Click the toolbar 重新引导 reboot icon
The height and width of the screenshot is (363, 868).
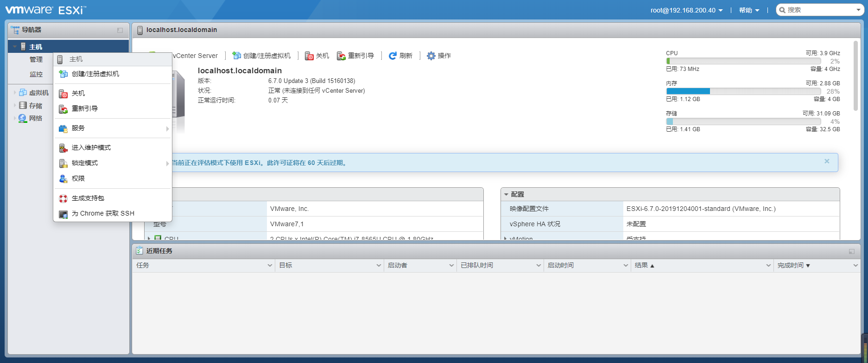click(x=341, y=56)
